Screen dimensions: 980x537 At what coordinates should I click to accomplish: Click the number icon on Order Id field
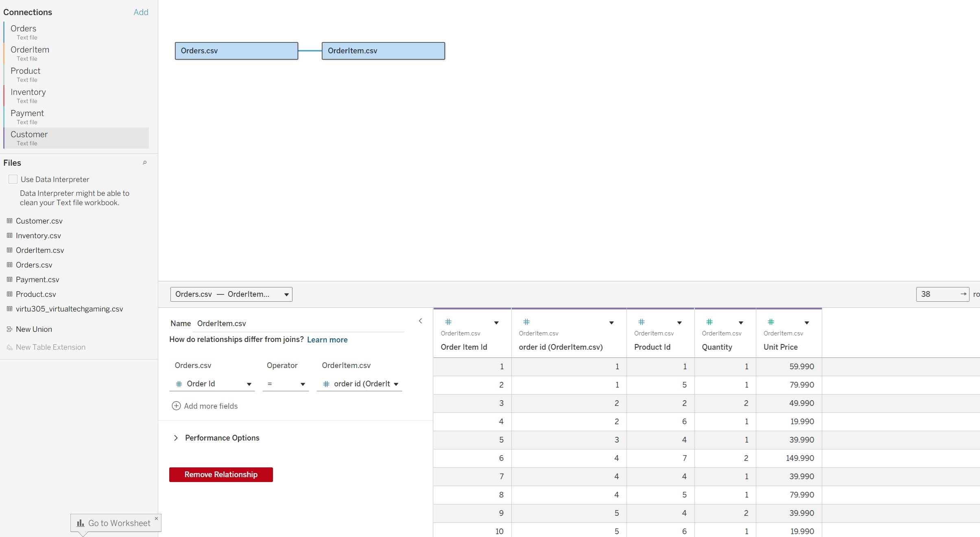pos(179,384)
